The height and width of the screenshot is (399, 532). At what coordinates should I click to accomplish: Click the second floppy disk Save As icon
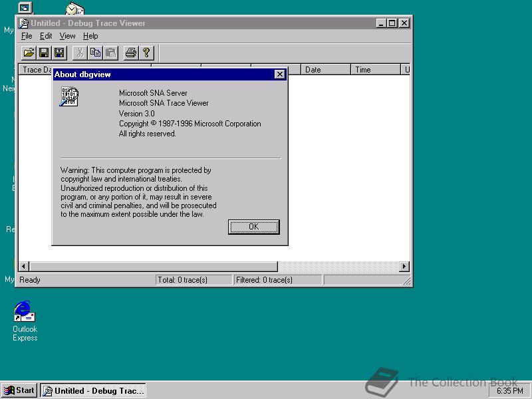pyautogui.click(x=59, y=53)
